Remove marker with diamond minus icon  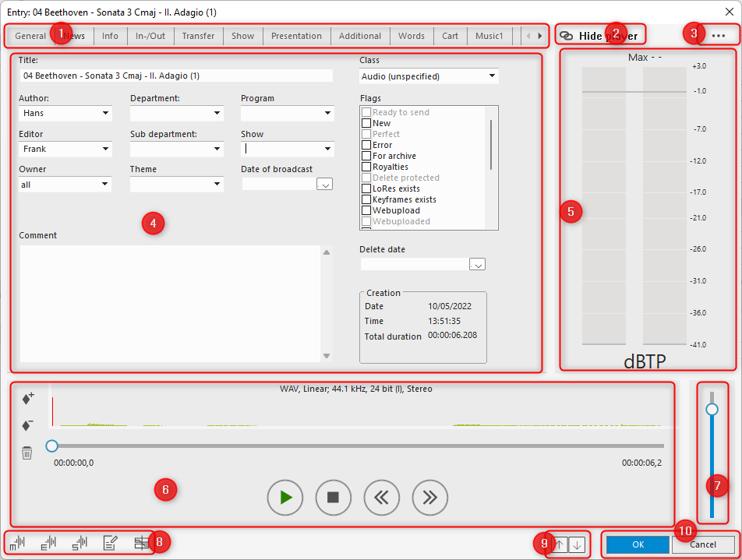[x=27, y=425]
